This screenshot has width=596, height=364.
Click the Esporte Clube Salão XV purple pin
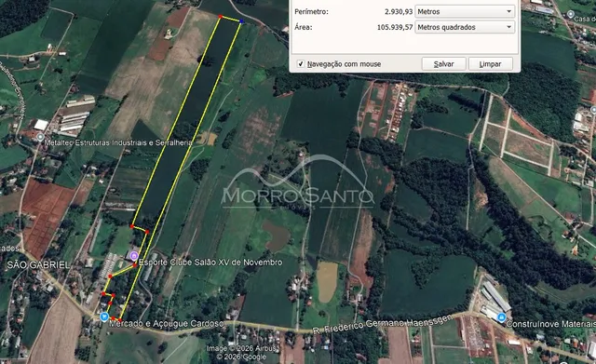point(133,256)
